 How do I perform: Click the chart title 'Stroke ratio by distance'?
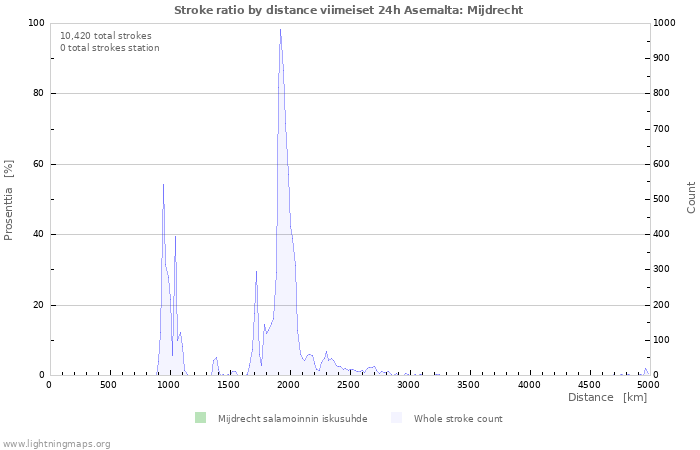coord(348,10)
